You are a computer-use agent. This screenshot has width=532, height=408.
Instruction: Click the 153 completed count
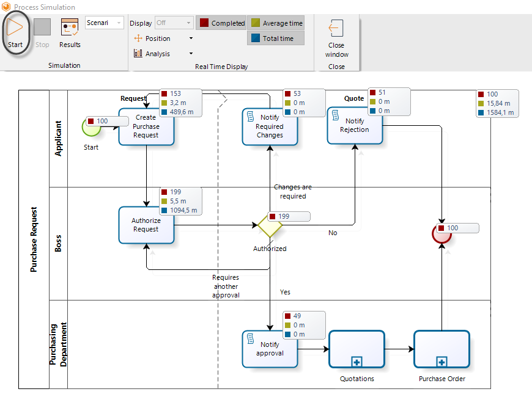(x=175, y=93)
